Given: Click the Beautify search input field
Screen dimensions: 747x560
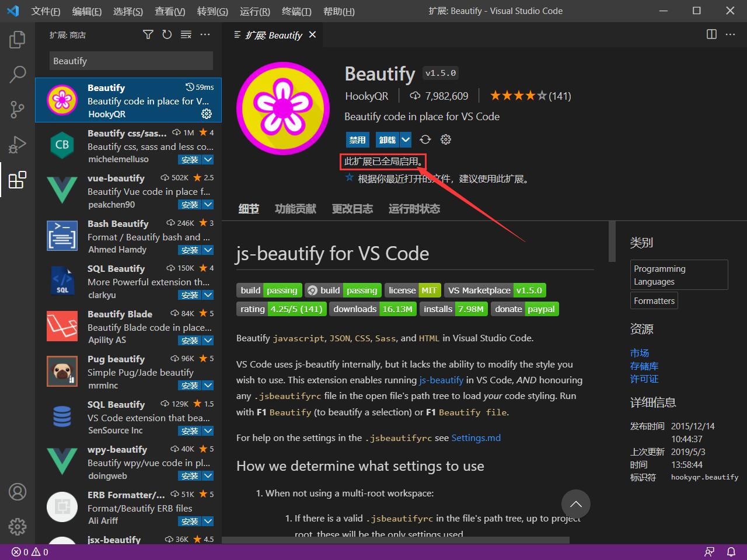Looking at the screenshot, I should pos(131,61).
